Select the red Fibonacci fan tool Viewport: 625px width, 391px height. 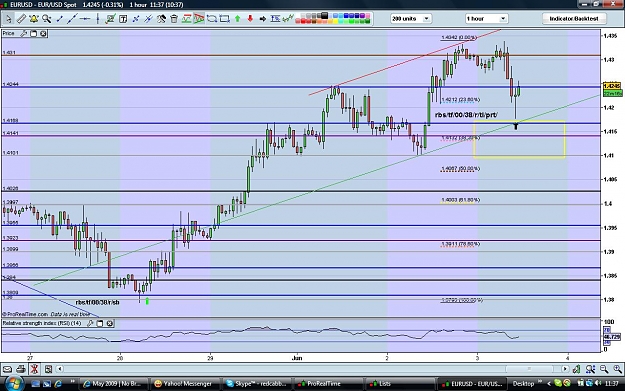point(199,19)
